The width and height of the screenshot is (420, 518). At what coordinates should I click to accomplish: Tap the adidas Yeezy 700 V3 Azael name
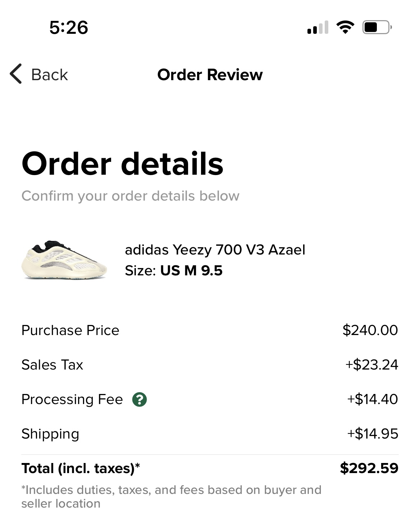pyautogui.click(x=215, y=250)
